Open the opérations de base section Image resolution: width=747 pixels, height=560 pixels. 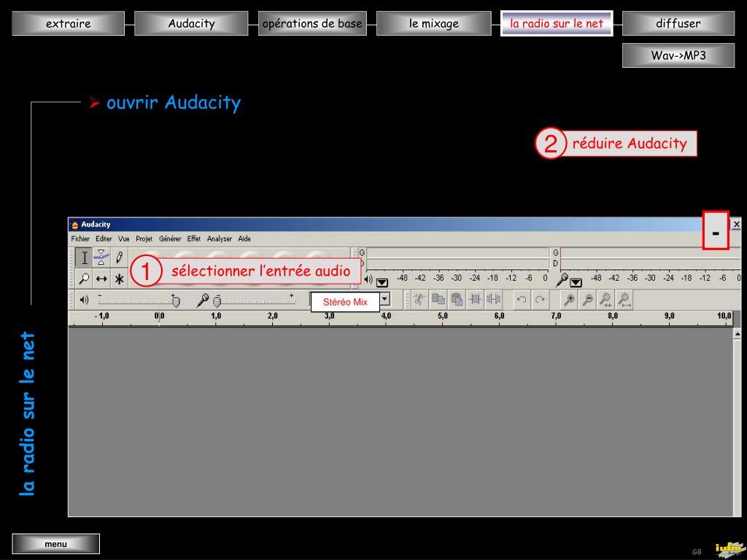[312, 23]
